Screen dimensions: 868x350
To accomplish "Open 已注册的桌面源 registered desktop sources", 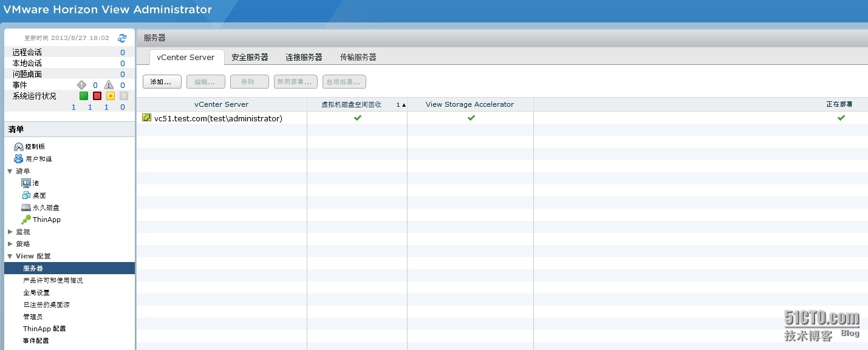I will click(x=46, y=305).
